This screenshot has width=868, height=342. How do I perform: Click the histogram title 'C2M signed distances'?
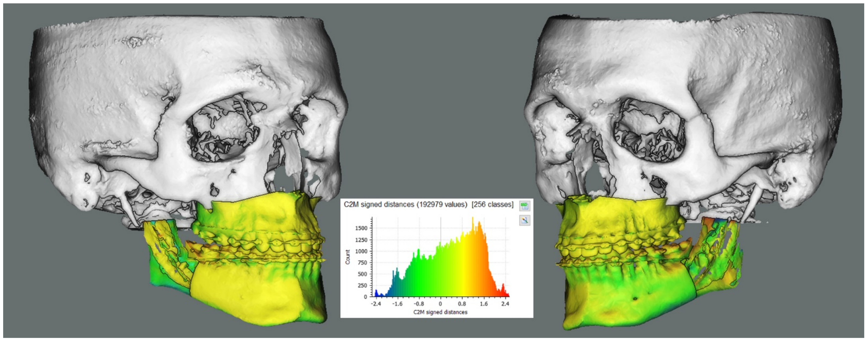click(x=379, y=205)
